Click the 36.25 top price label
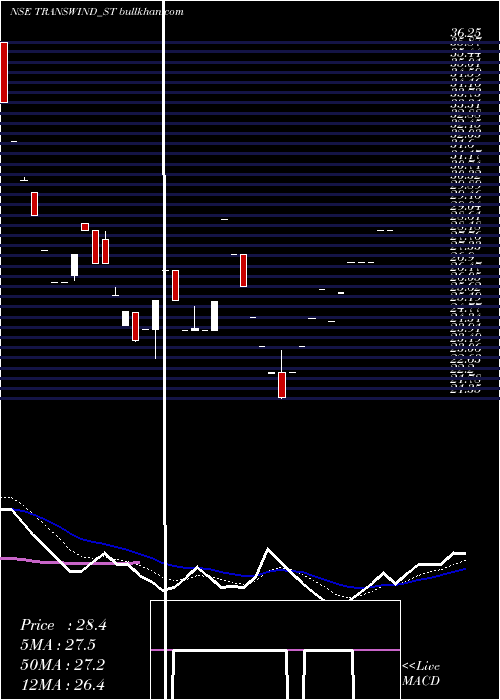500x700 pixels. (466, 33)
